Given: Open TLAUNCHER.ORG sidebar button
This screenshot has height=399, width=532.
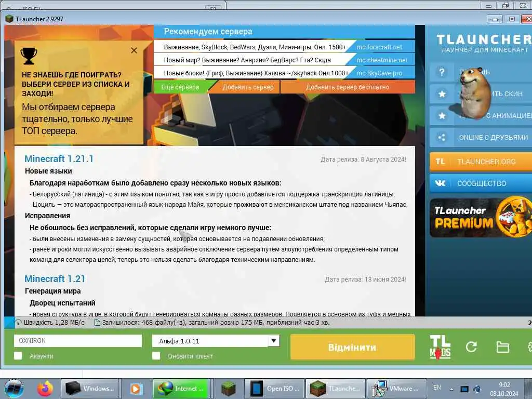Looking at the screenshot, I should (481, 162).
